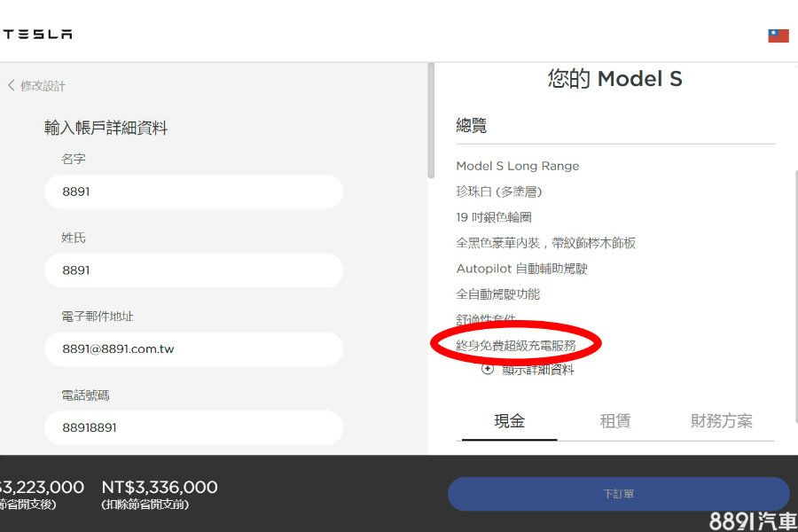The image size is (798, 532).
Task: Click the Tesla logo
Action: pos(37,34)
